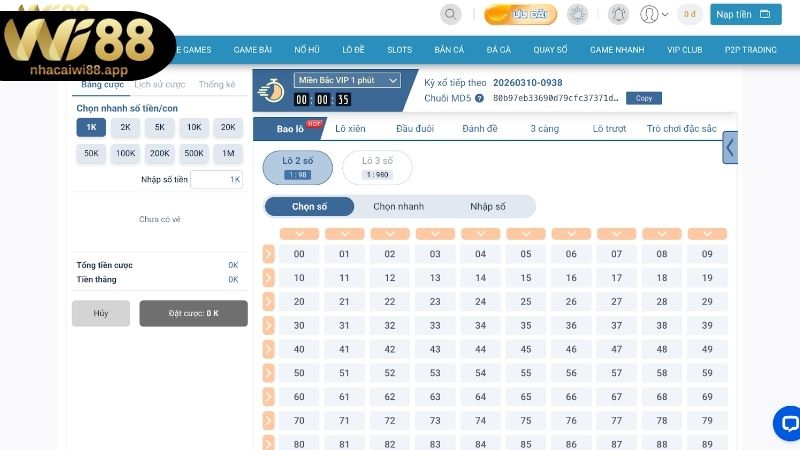The width and height of the screenshot is (800, 450).
Task: Switch to the Đánh đề tab
Action: pos(480,129)
